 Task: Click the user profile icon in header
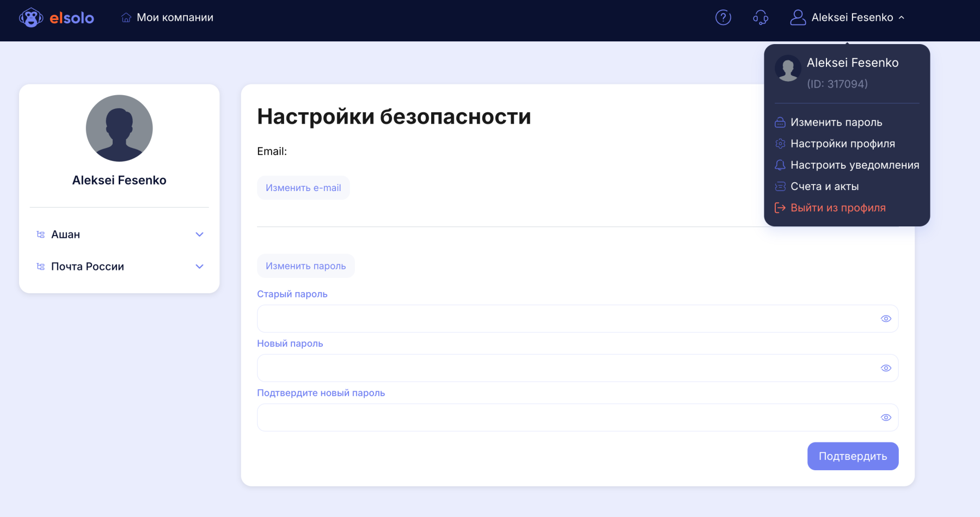798,17
